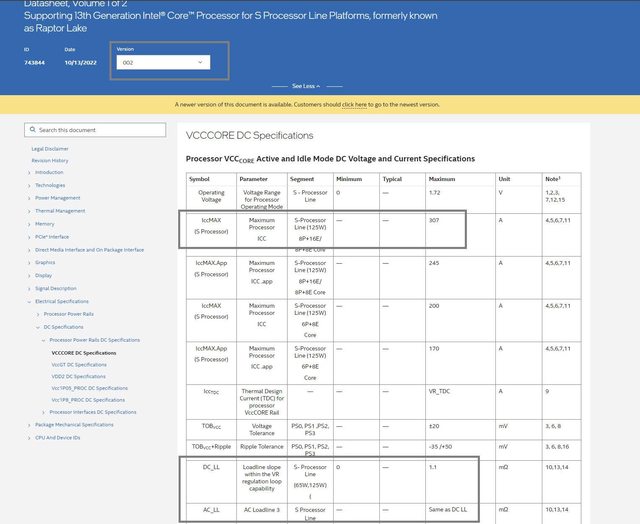Screen dimensions: 640x524
Task: Type in Search this document field
Action: coord(100,130)
